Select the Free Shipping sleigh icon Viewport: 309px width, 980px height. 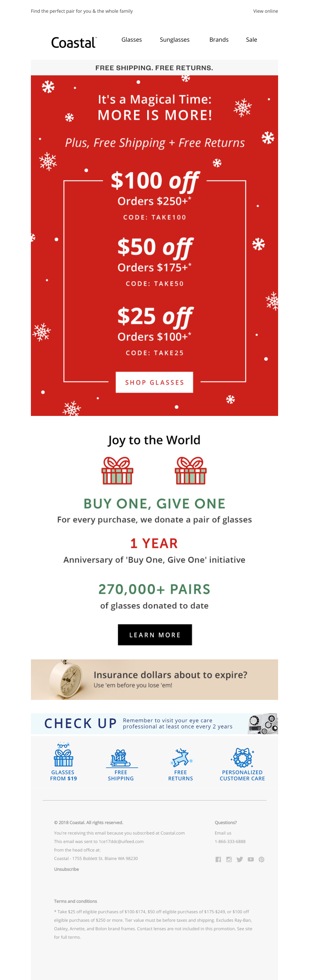pyautogui.click(x=121, y=758)
